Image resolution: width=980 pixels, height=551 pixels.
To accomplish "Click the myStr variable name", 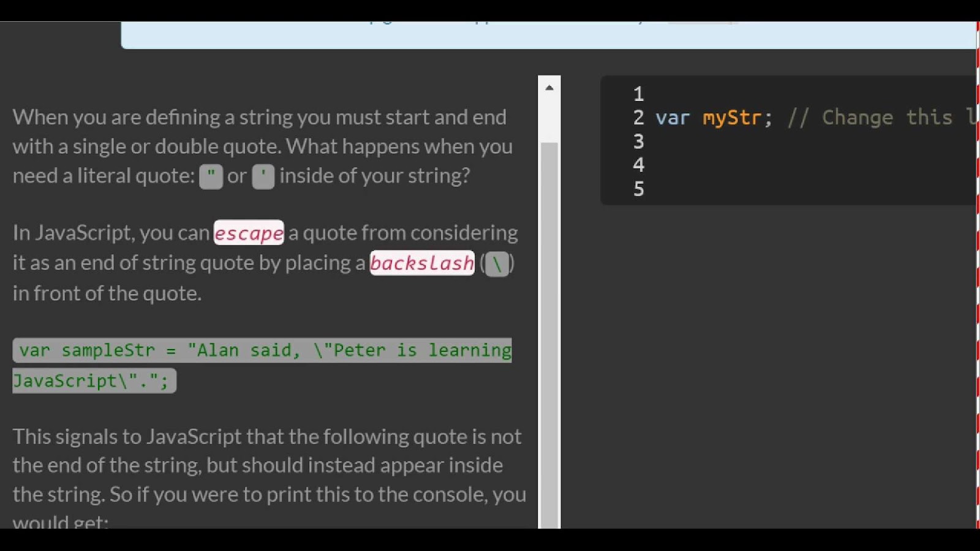I will (731, 118).
